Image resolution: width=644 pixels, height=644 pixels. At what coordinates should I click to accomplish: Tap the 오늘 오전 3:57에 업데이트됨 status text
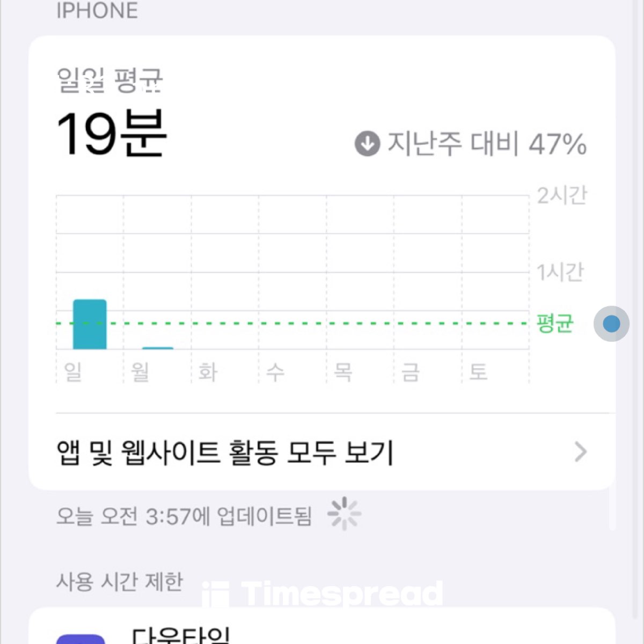click(184, 516)
